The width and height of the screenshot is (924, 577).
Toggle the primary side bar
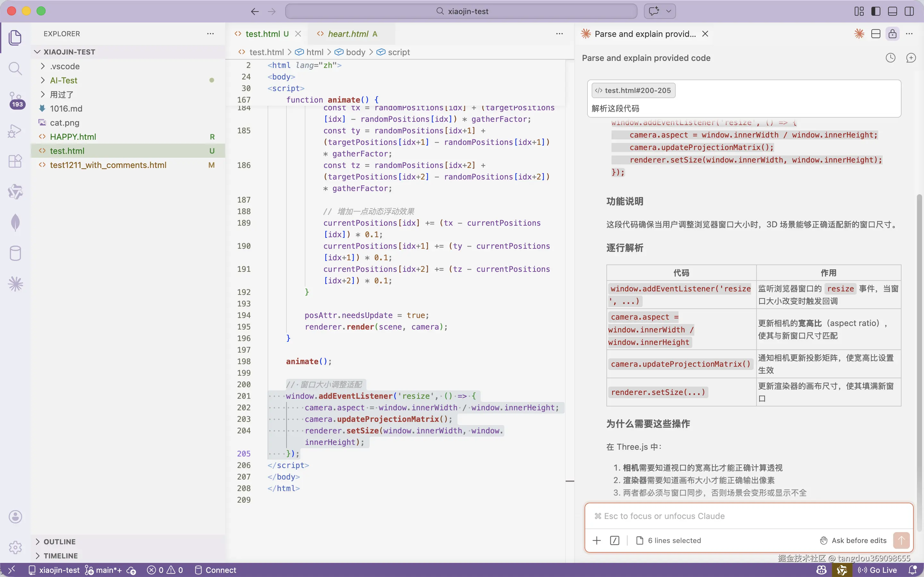[876, 12]
